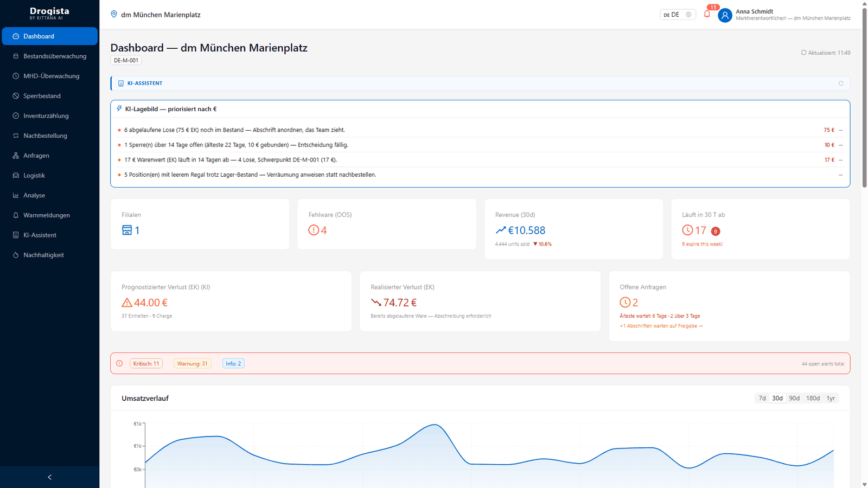Go to MHD-Überwachung
The height and width of the screenshot is (488, 868).
pyautogui.click(x=49, y=76)
